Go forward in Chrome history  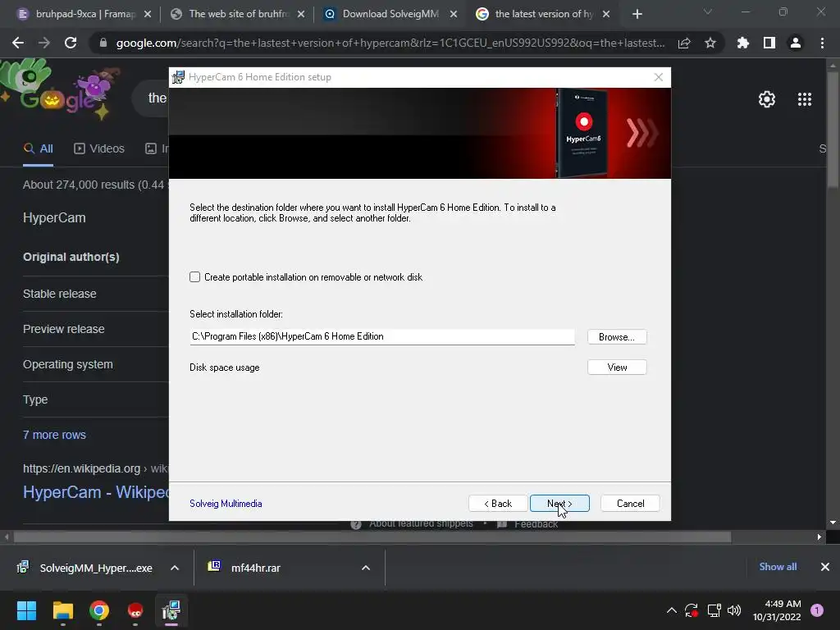coord(44,43)
